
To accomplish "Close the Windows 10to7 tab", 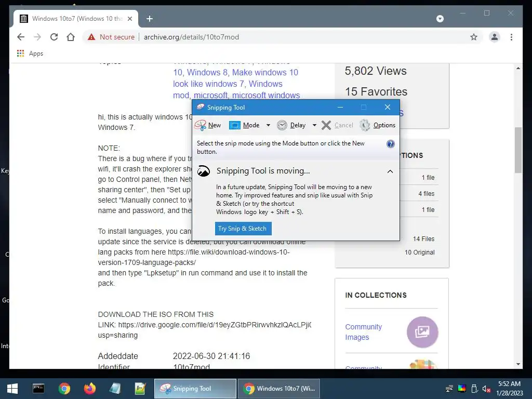I will click(129, 19).
